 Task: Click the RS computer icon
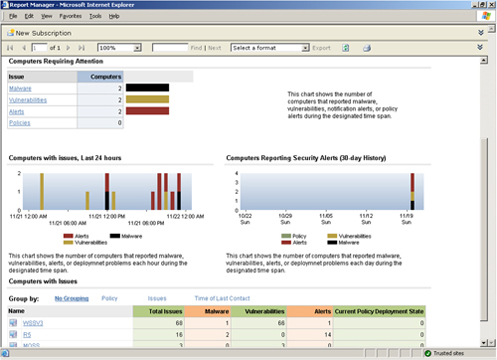pos(13,334)
